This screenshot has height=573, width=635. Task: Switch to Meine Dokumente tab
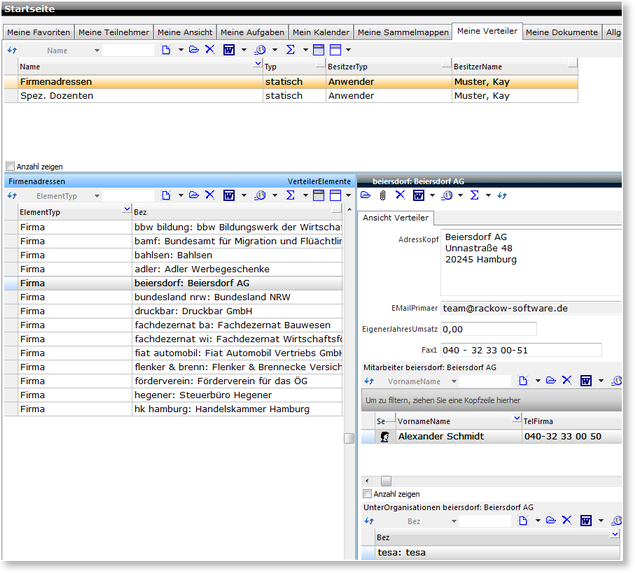(562, 32)
